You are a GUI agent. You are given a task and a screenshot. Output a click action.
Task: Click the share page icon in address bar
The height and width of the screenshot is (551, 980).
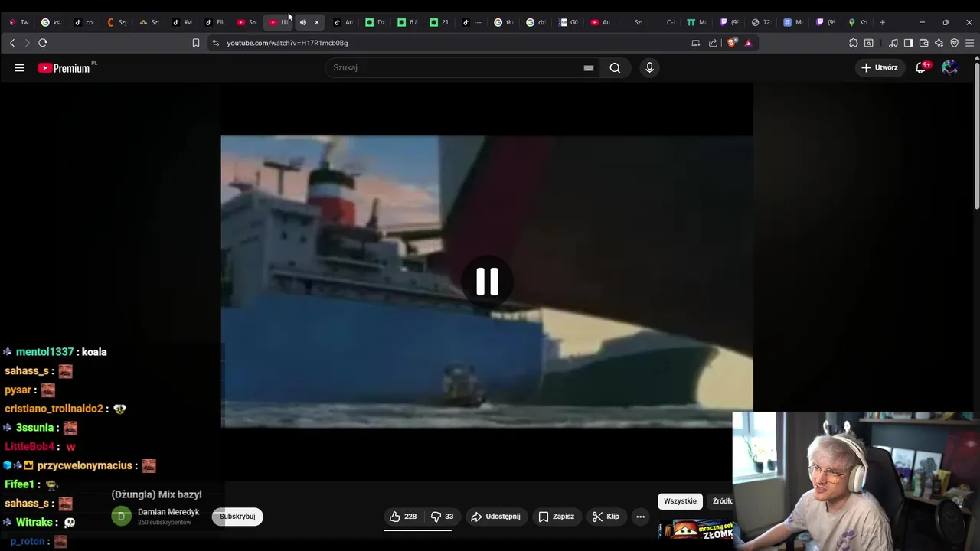click(713, 43)
